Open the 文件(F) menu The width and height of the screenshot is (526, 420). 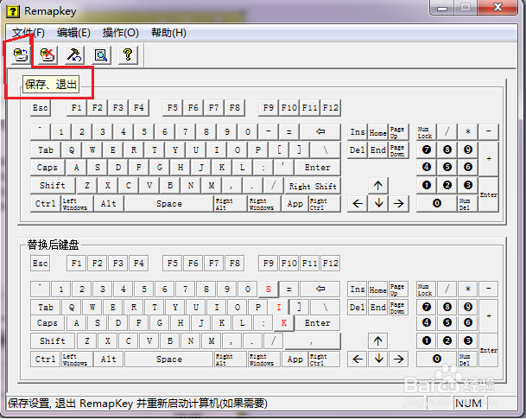pyautogui.click(x=29, y=33)
